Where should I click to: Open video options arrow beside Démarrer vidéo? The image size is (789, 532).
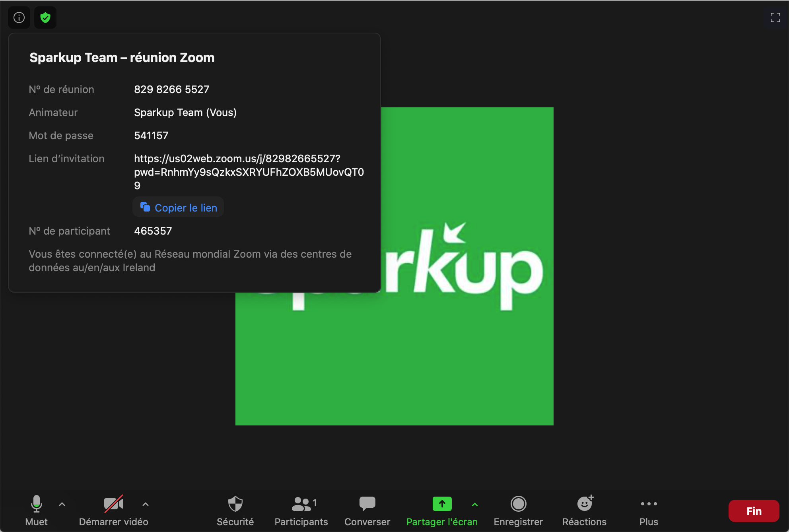(146, 504)
